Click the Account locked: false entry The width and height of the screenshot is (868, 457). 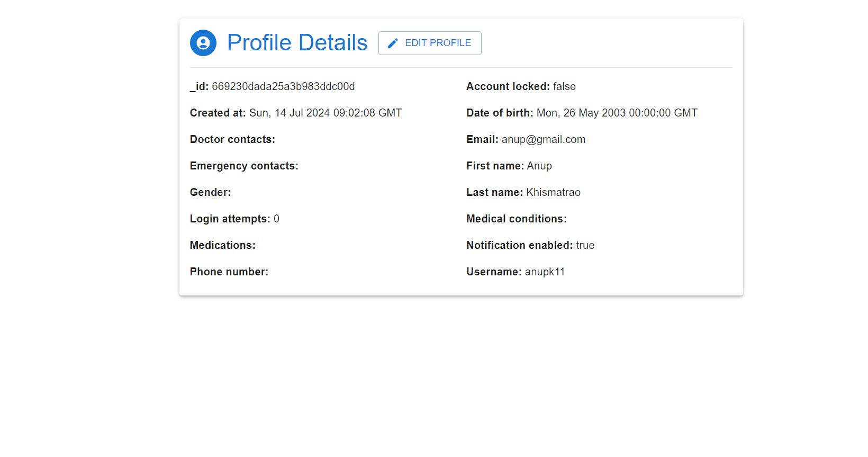(x=521, y=86)
